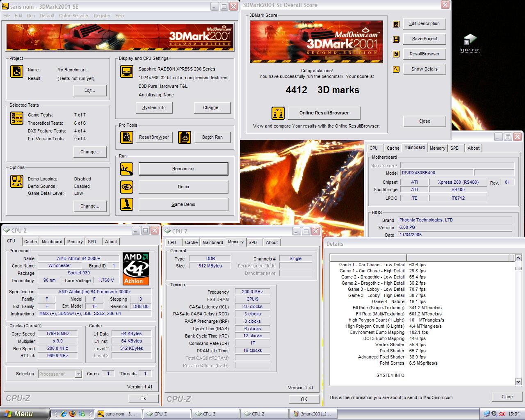The width and height of the screenshot is (525, 420).
Task: Start the Benchmark run button
Action: [183, 169]
